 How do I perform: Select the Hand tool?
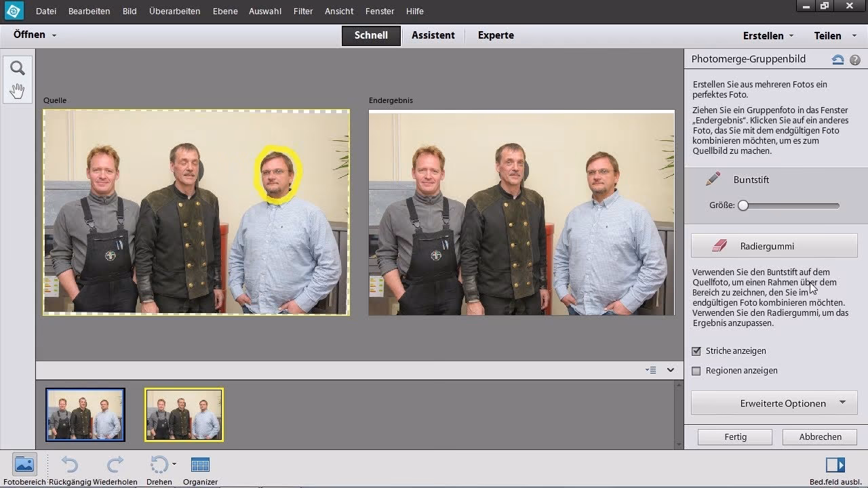[18, 90]
